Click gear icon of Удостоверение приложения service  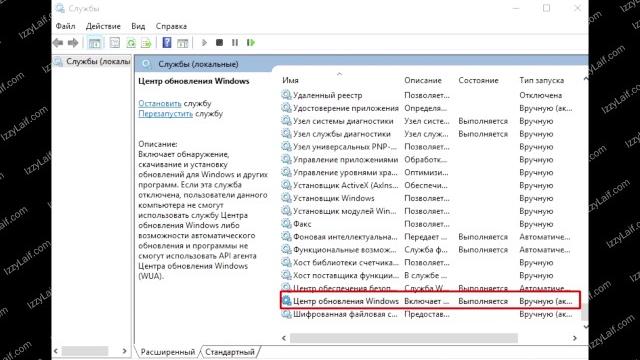coord(286,108)
